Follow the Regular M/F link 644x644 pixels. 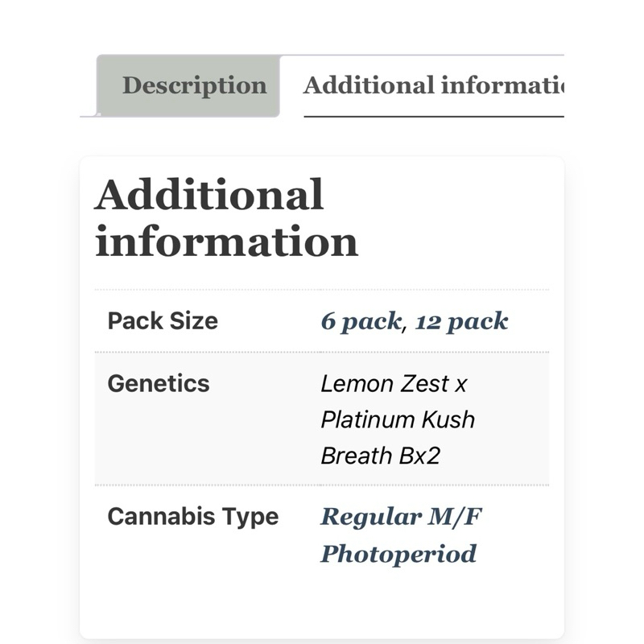pos(401,516)
